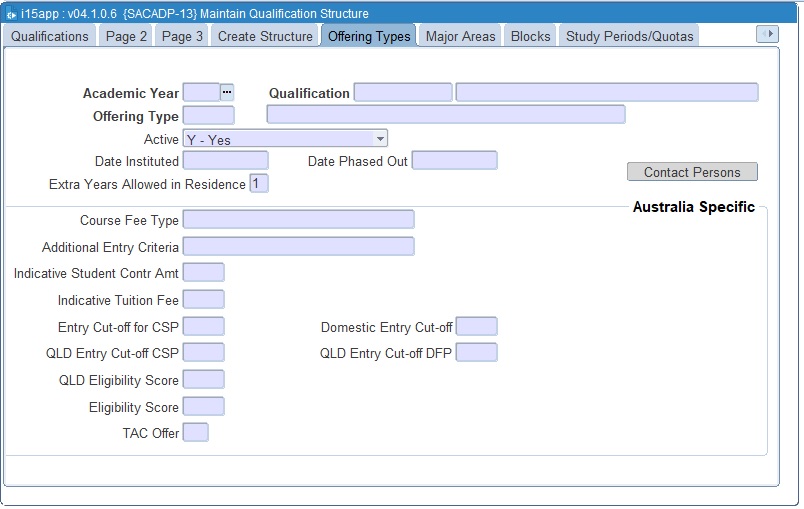Select the Date Phased Out field

pyautogui.click(x=454, y=160)
